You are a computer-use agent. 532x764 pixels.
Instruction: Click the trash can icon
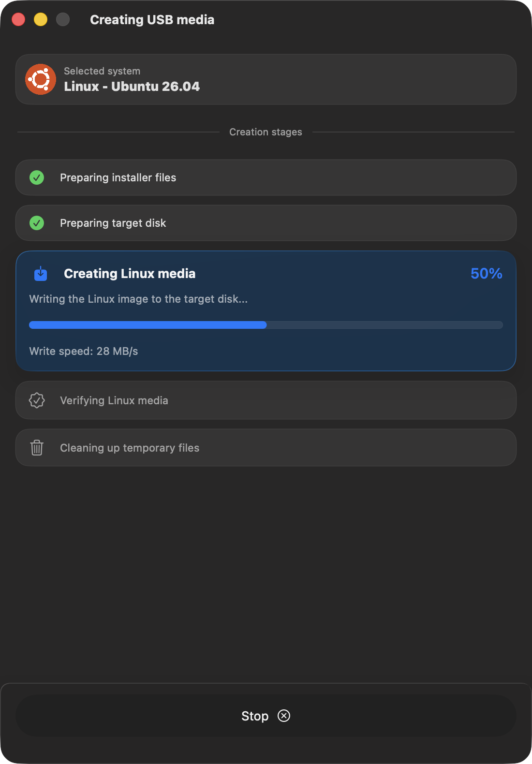point(37,448)
